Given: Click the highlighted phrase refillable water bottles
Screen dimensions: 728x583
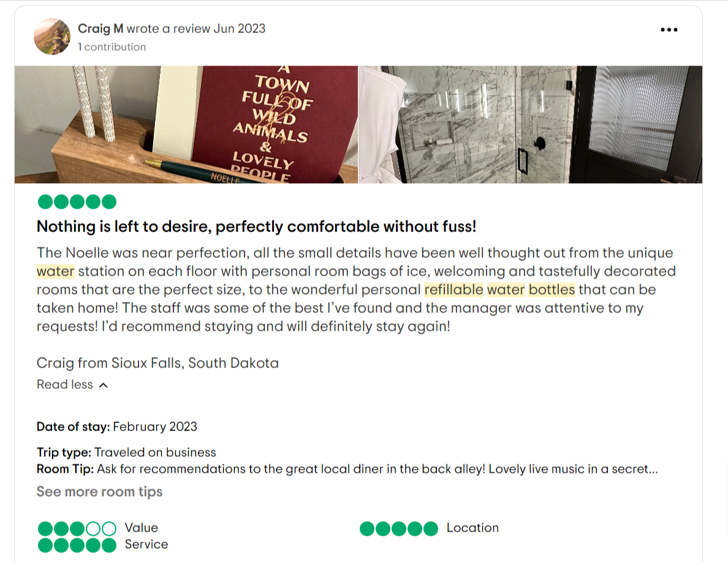Looking at the screenshot, I should tap(500, 289).
